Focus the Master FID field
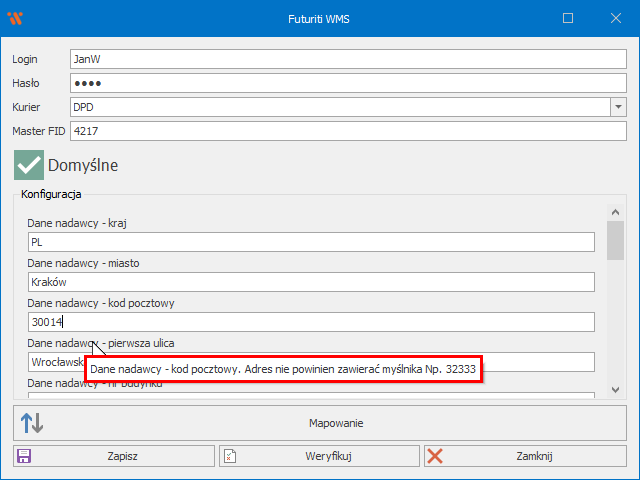The width and height of the screenshot is (640, 480). 347,131
